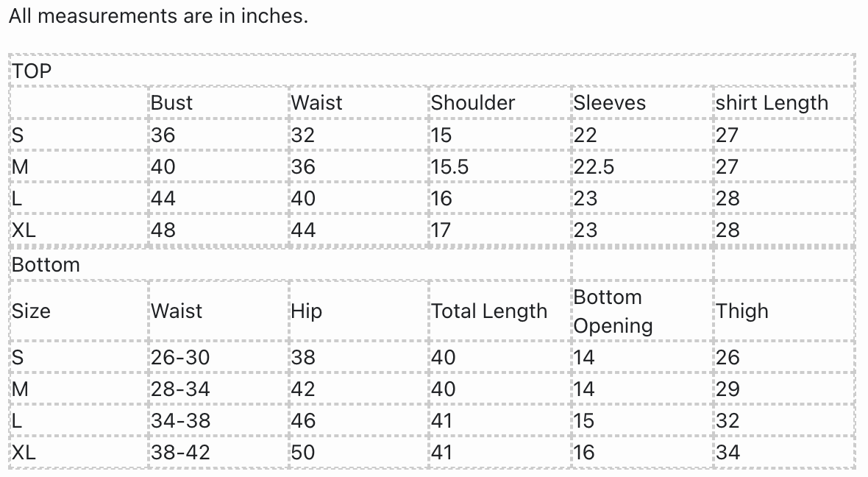Select the Total Length column header
Screen dimensions: 868x477
click(489, 311)
